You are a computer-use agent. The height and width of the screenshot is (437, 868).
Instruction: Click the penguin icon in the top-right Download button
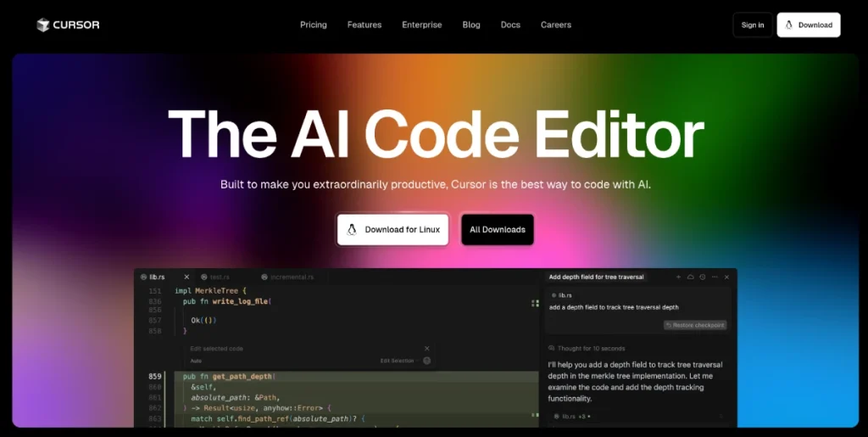789,25
